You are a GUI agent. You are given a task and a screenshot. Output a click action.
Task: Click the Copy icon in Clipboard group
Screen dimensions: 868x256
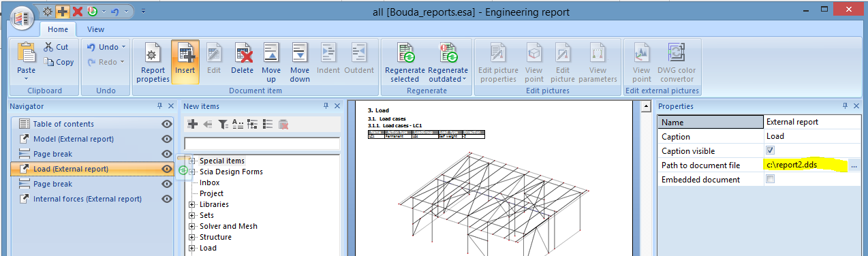(x=59, y=62)
